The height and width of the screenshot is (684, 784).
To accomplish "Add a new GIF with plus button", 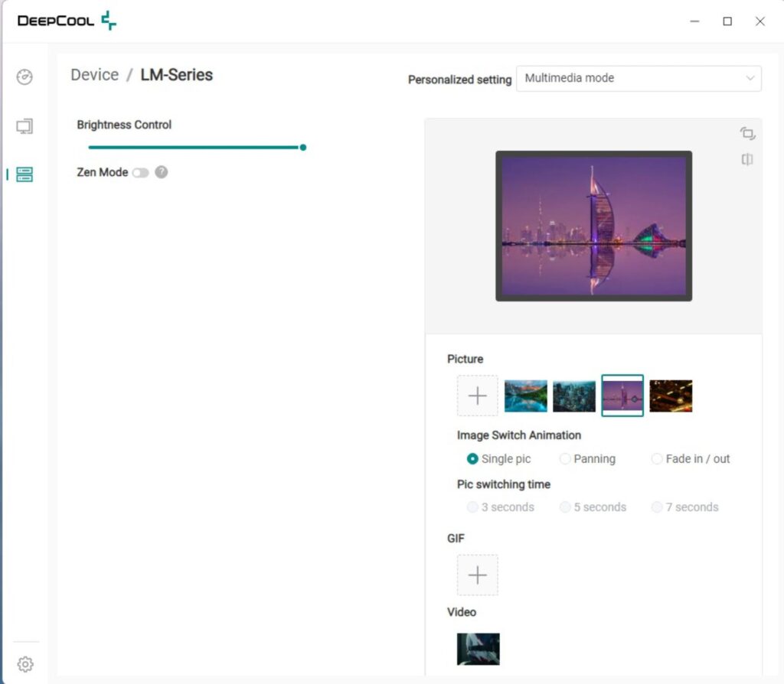I will (478, 575).
